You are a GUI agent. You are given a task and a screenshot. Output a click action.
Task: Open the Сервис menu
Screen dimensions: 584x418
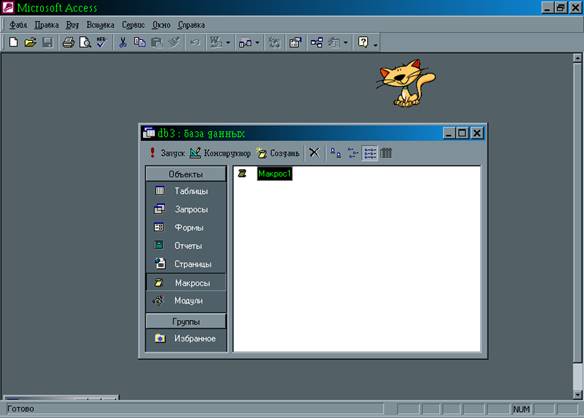[x=133, y=25]
